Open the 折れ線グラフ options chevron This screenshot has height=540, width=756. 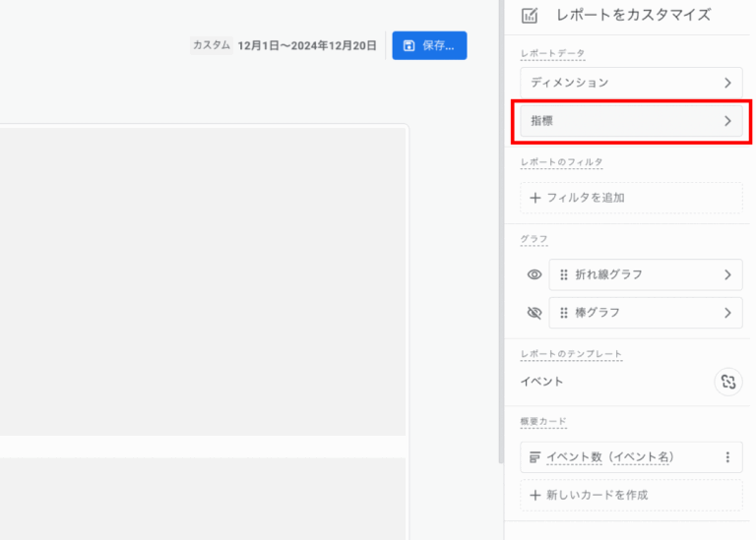(x=727, y=274)
